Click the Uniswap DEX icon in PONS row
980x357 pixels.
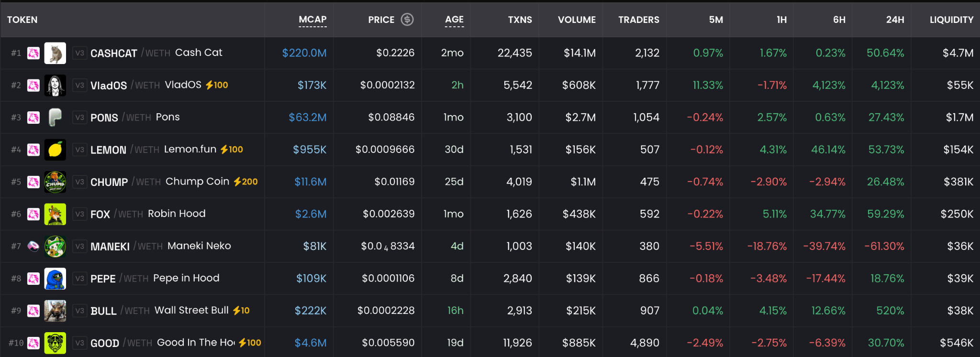click(x=33, y=117)
